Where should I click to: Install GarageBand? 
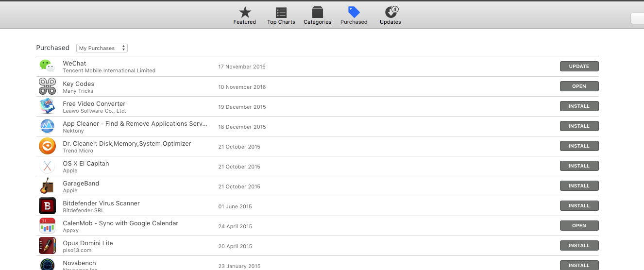coord(579,186)
